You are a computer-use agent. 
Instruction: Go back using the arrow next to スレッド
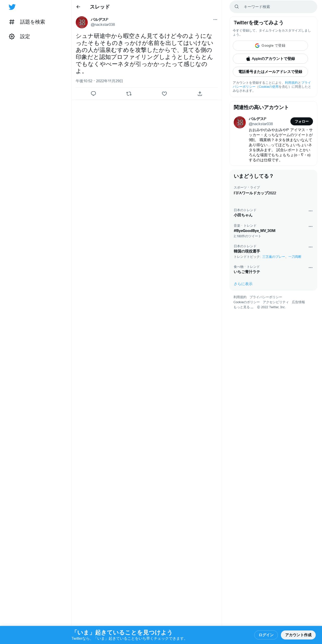(78, 7)
